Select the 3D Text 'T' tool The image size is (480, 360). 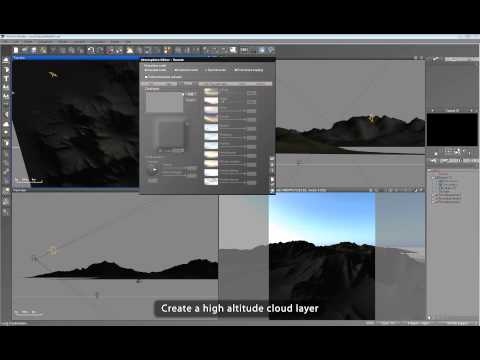pyautogui.click(x=6, y=79)
